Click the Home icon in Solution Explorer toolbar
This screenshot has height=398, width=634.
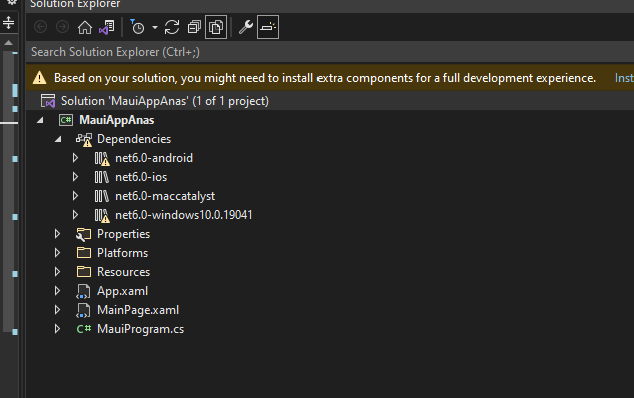85,28
